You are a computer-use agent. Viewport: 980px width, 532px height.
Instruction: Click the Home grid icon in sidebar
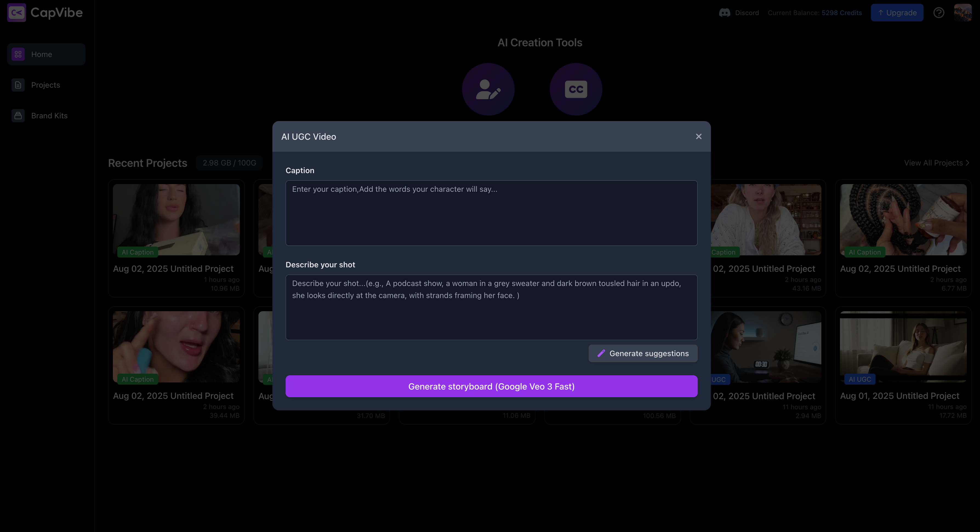tap(18, 54)
